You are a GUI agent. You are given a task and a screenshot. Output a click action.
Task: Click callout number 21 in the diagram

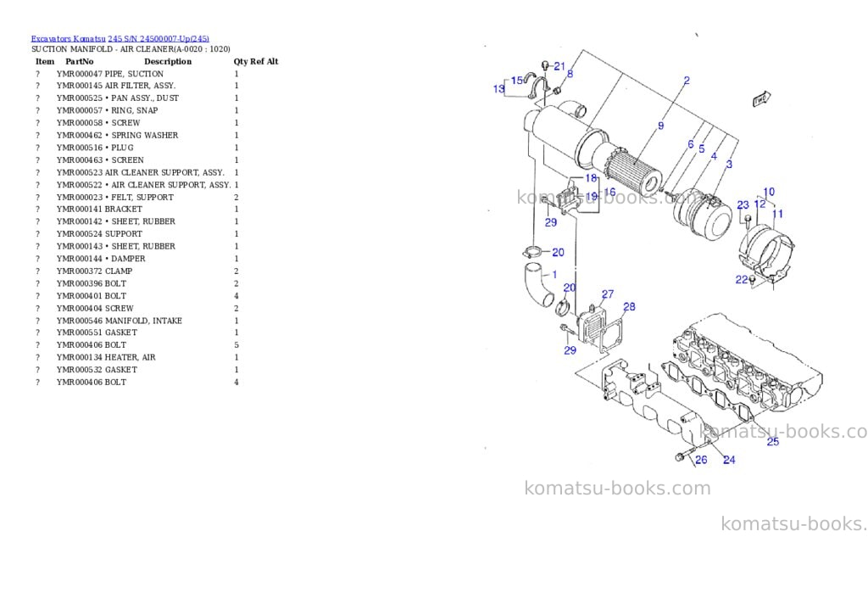[x=559, y=66]
